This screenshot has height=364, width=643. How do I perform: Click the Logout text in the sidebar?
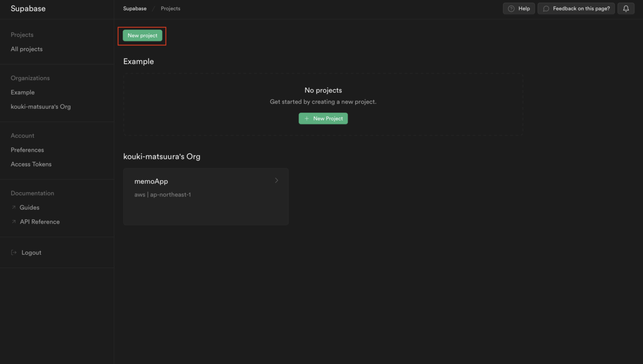pos(31,253)
